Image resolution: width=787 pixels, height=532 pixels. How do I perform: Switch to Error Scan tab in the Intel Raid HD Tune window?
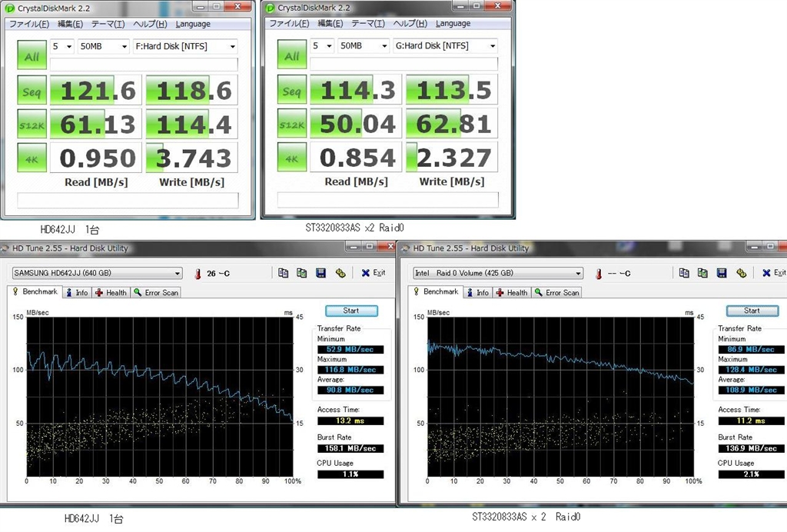[x=557, y=293]
